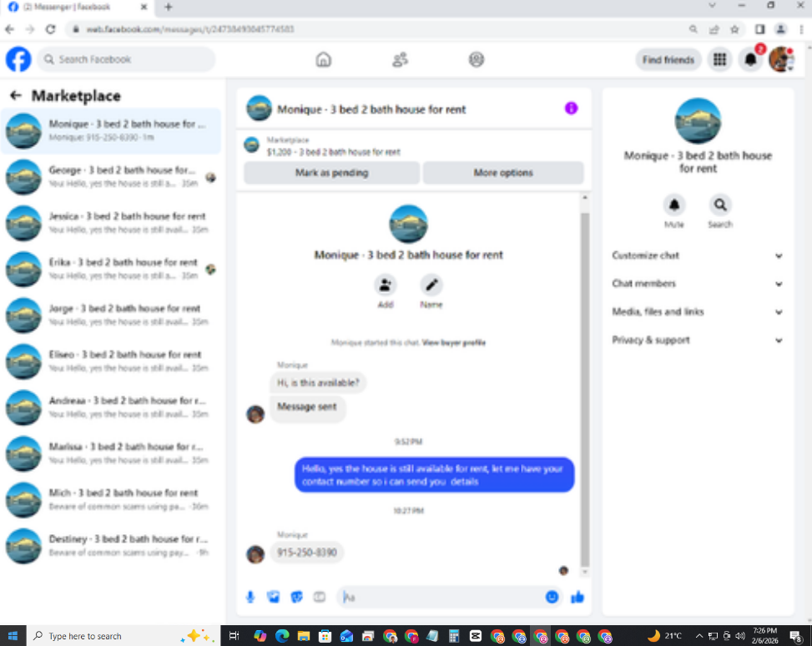This screenshot has height=646, width=812.
Task: Click Add people icon in chat
Action: click(x=385, y=285)
